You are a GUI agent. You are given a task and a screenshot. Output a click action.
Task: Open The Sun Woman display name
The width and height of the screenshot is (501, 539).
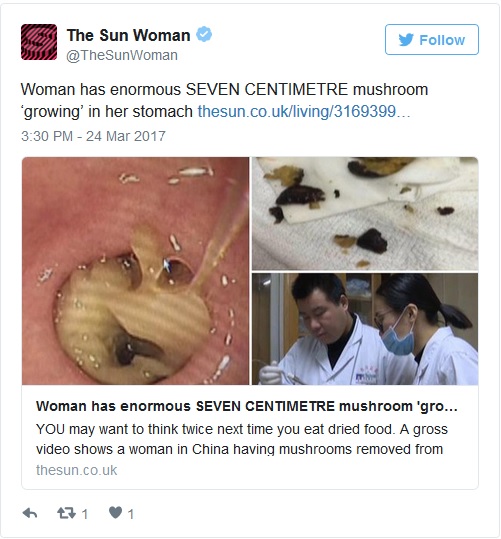129,35
